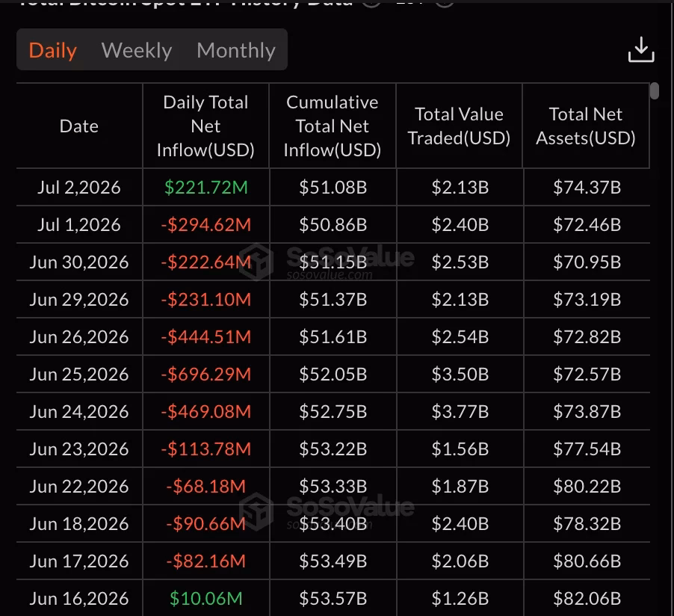Viewport: 674px width, 616px height.
Task: Select the $53.57B cumulative value
Action: pos(333,599)
